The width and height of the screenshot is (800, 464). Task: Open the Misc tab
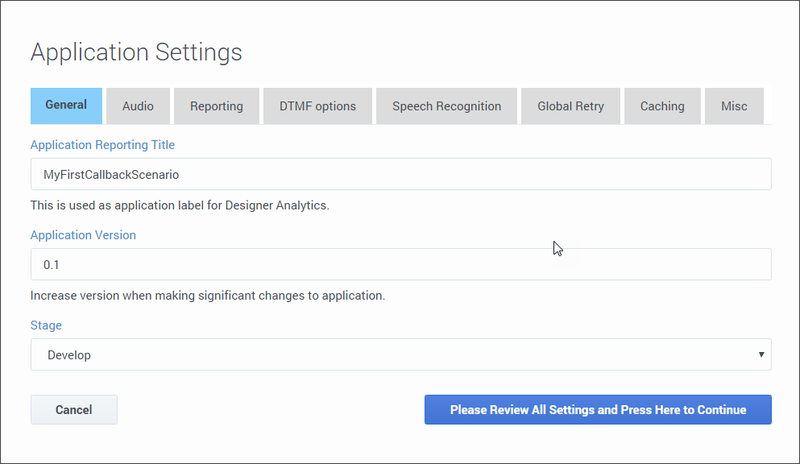734,106
